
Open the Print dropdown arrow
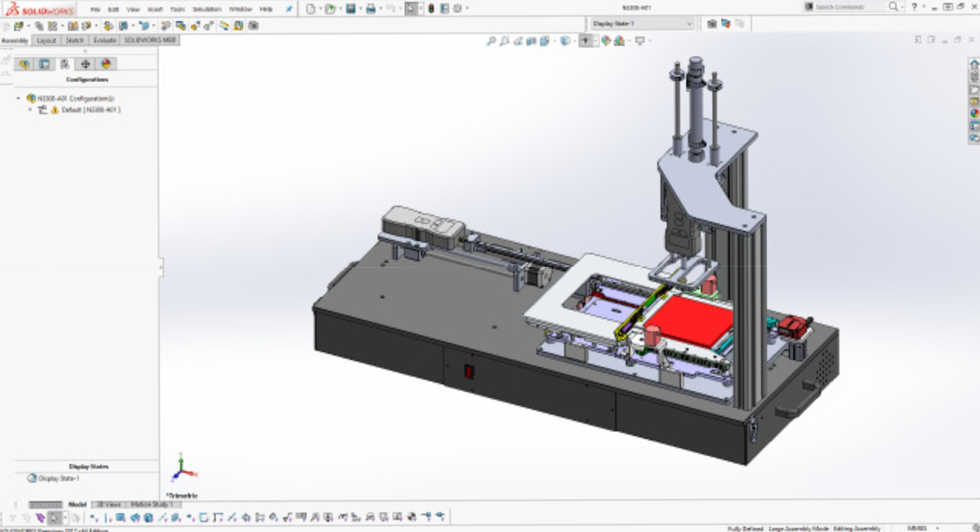coord(381,9)
